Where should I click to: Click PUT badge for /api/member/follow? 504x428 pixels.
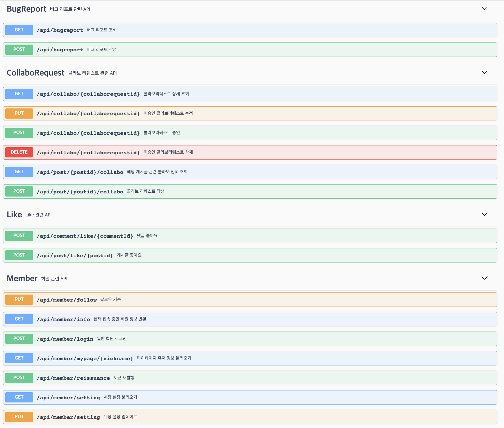point(19,299)
